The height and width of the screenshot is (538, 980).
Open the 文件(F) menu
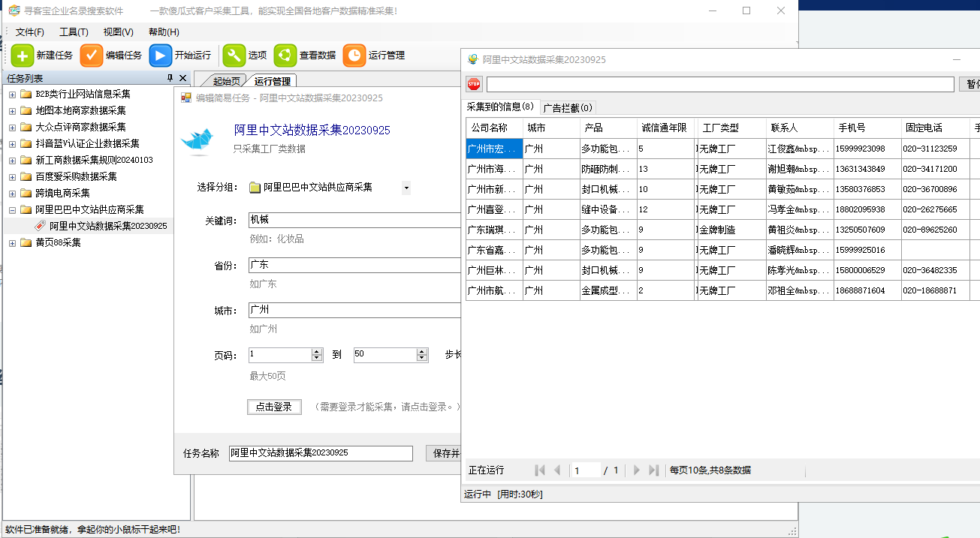click(30, 32)
